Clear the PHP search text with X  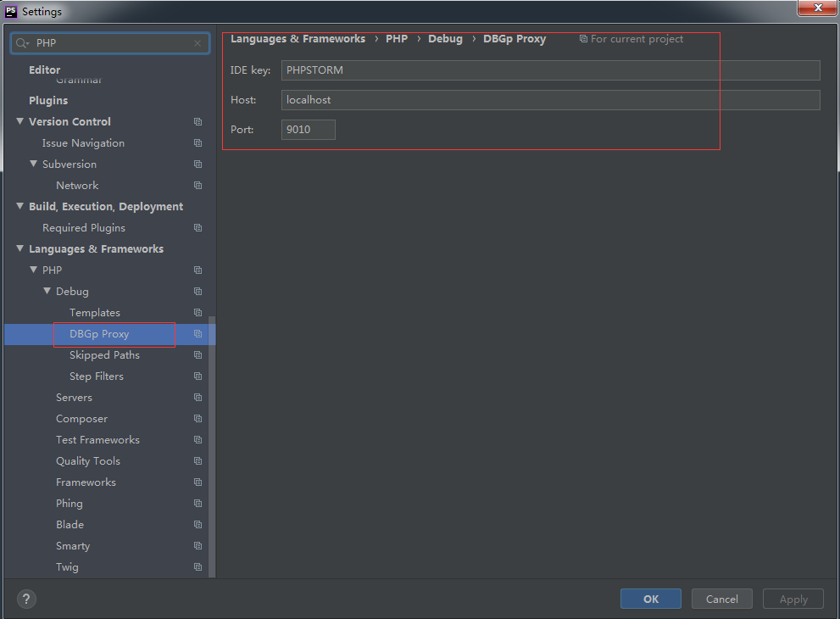[x=197, y=43]
